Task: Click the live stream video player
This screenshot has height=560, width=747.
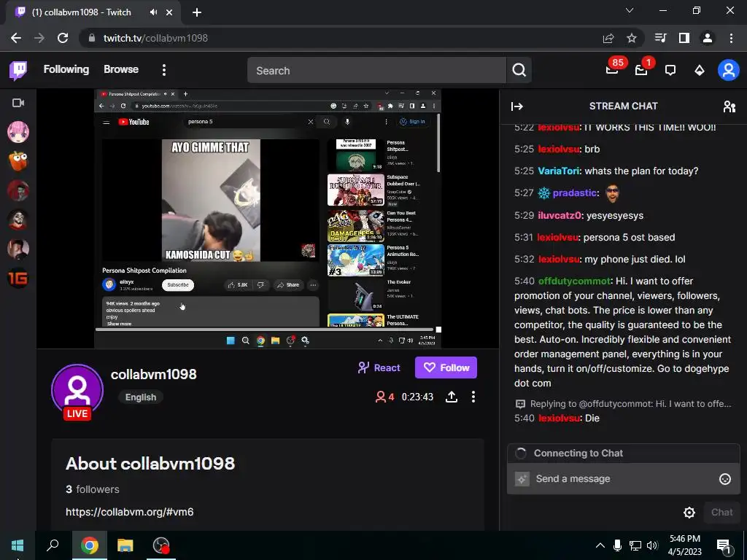Action: tap(268, 219)
